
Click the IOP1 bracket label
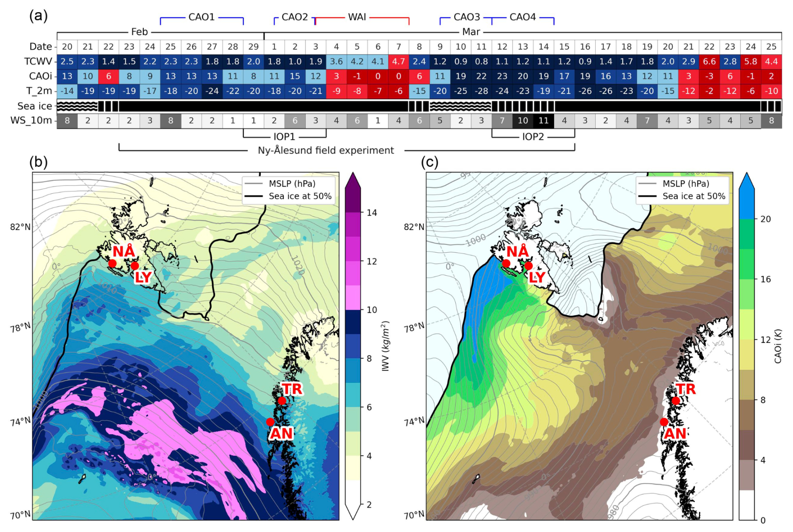pos(284,137)
